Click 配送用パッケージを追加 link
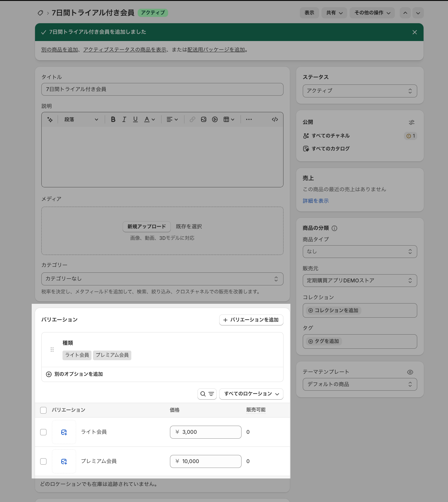This screenshot has height=502, width=448. (x=216, y=50)
